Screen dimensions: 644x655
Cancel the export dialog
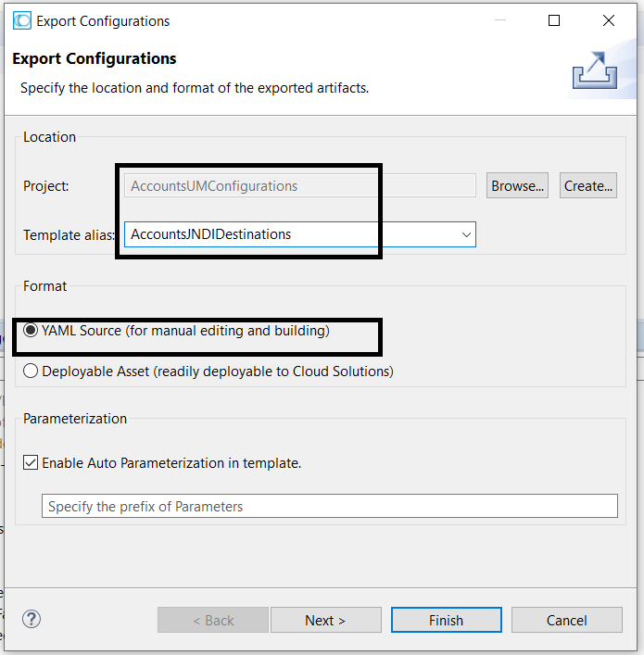[x=567, y=620]
